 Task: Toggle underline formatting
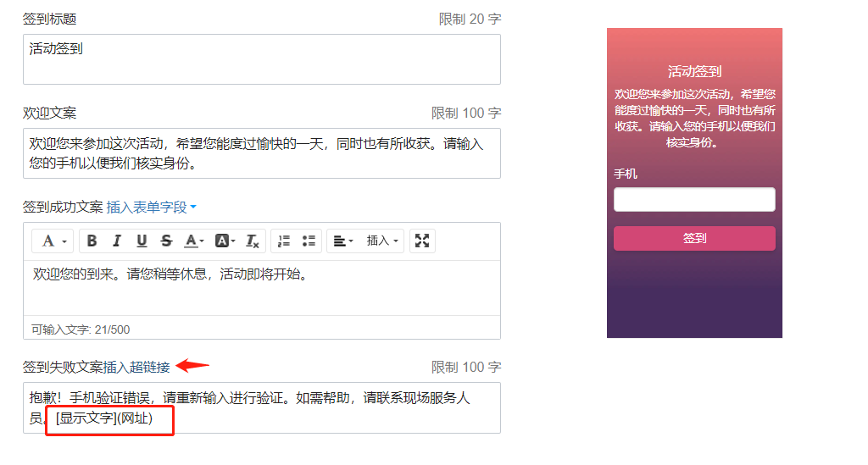click(x=142, y=241)
